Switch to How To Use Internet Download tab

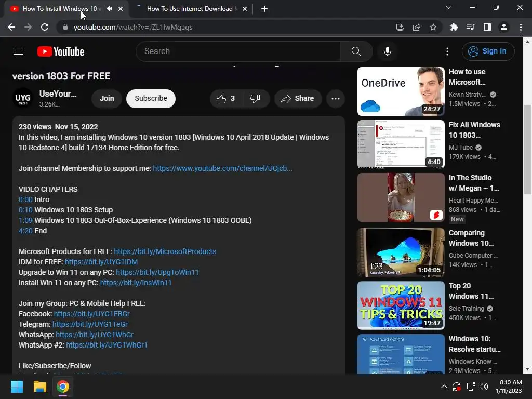tap(192, 9)
